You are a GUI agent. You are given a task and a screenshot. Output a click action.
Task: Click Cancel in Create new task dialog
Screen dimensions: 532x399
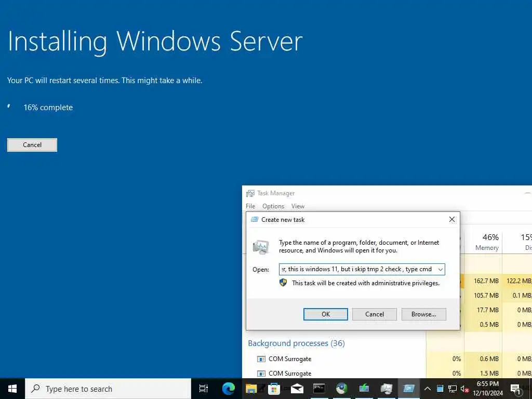[x=374, y=314]
